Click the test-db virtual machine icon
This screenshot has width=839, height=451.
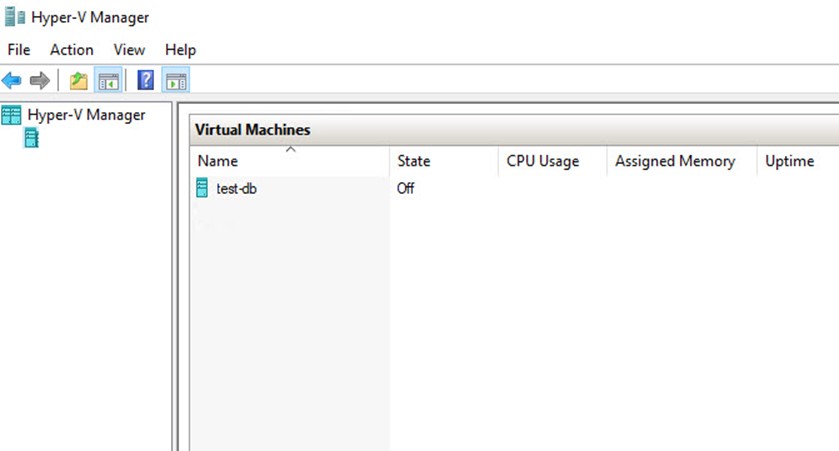pyautogui.click(x=202, y=188)
